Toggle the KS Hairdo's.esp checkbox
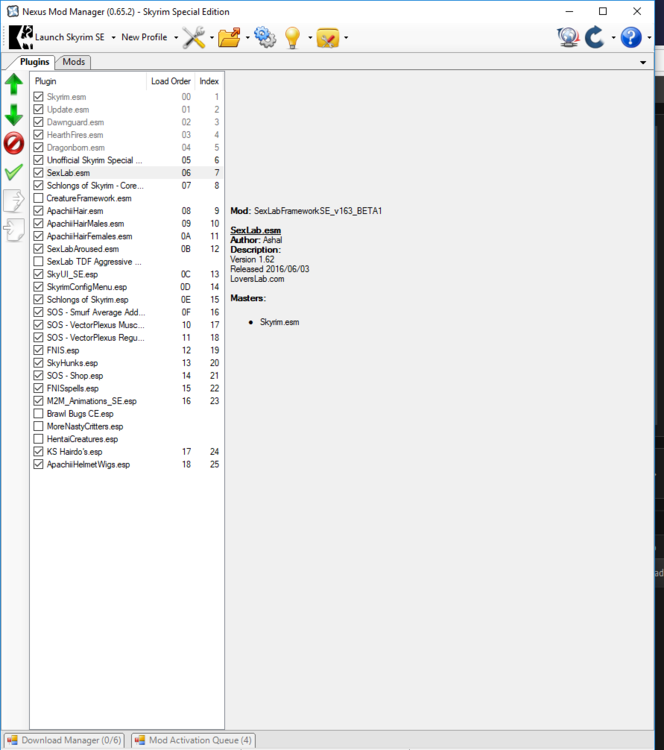 (x=38, y=452)
